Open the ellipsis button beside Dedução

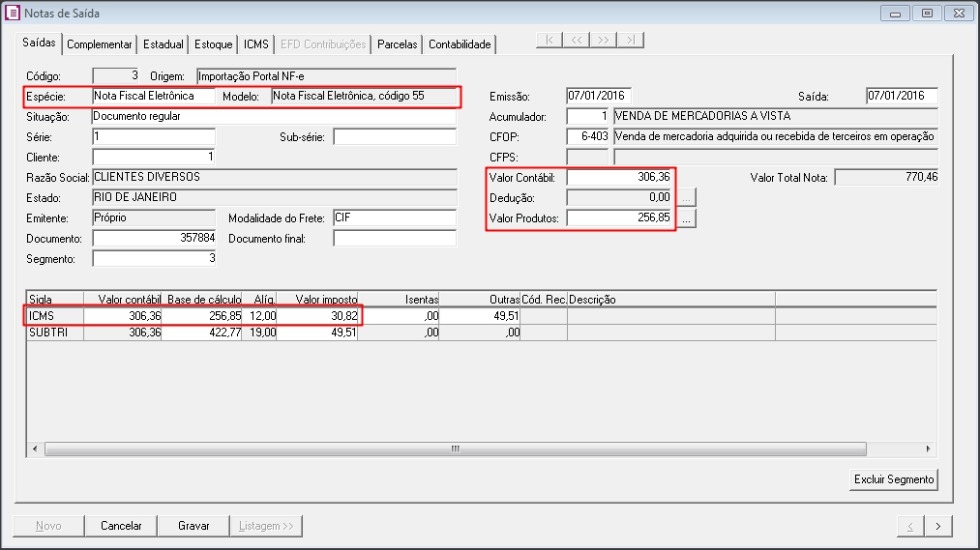coord(687,197)
